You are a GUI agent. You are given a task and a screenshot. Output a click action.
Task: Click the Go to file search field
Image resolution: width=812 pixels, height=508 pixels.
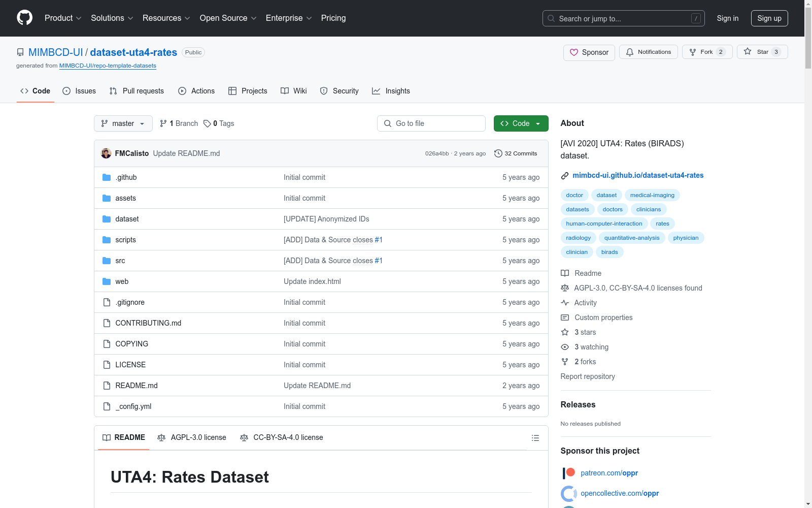point(431,123)
